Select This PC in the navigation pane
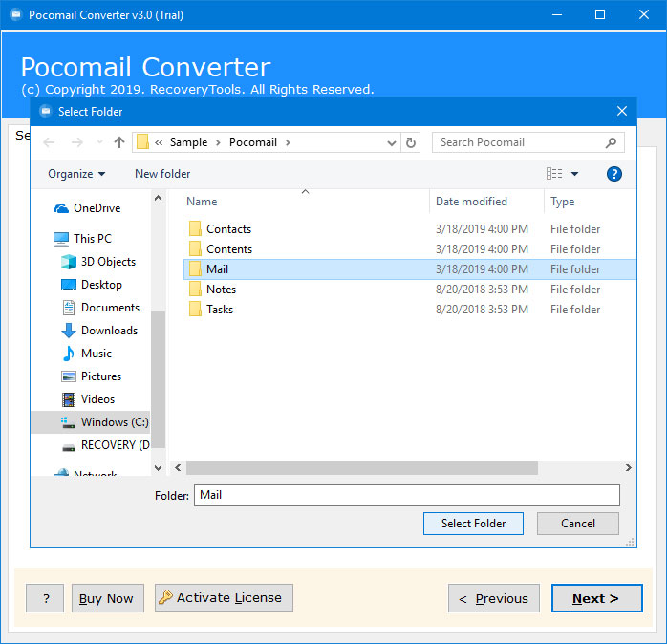Viewport: 667px width, 644px height. tap(82, 239)
